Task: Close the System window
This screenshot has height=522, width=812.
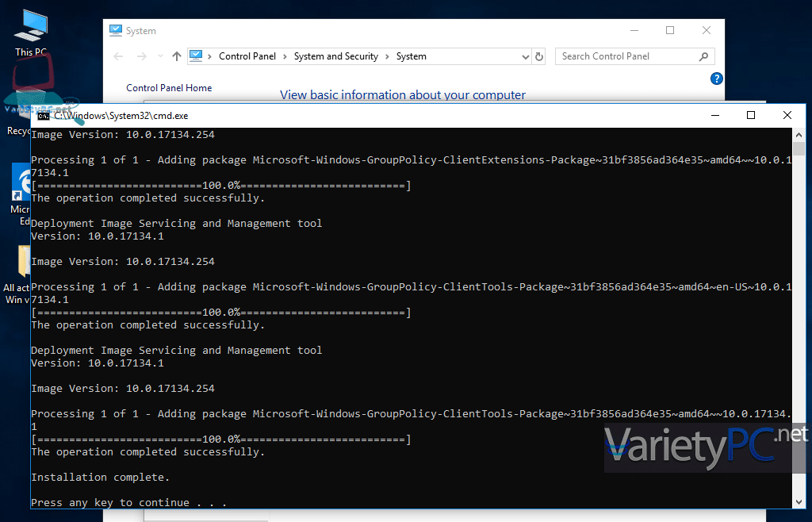Action: point(707,31)
